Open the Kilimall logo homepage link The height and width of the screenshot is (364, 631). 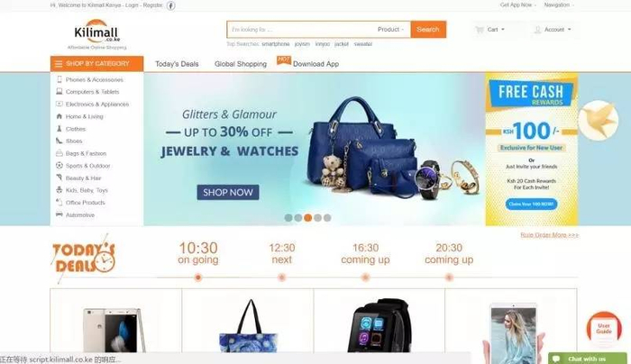click(x=96, y=34)
